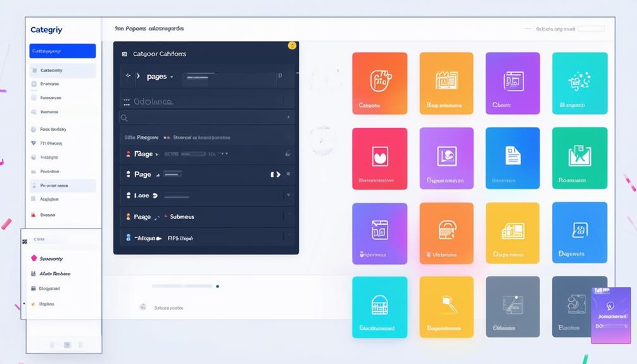Open the pages dropdown arrow in dark panel

(173, 77)
